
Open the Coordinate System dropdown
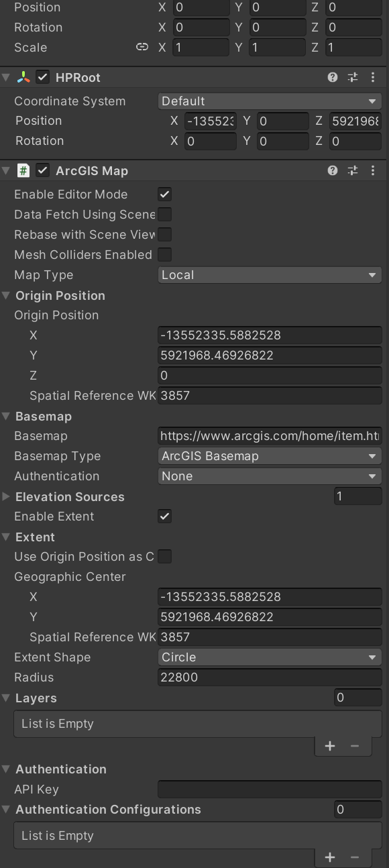point(270,101)
